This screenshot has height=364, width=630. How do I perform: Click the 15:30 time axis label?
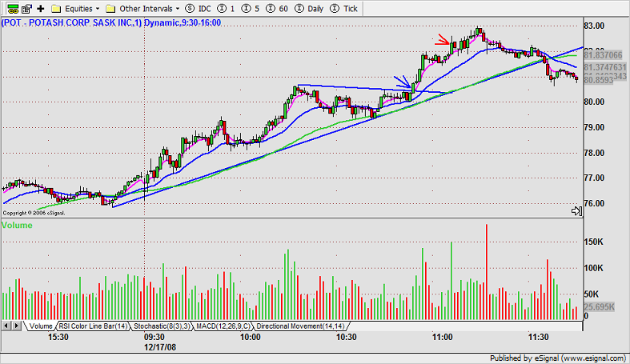(58, 337)
